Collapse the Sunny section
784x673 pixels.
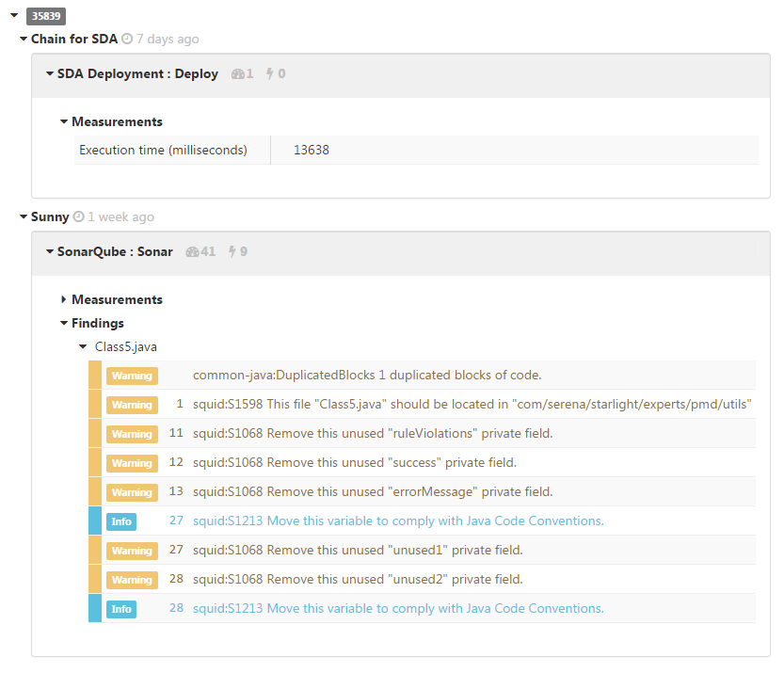coord(23,216)
